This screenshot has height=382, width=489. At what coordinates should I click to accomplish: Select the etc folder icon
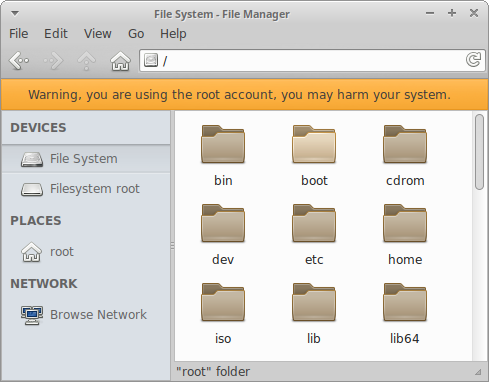click(x=314, y=223)
